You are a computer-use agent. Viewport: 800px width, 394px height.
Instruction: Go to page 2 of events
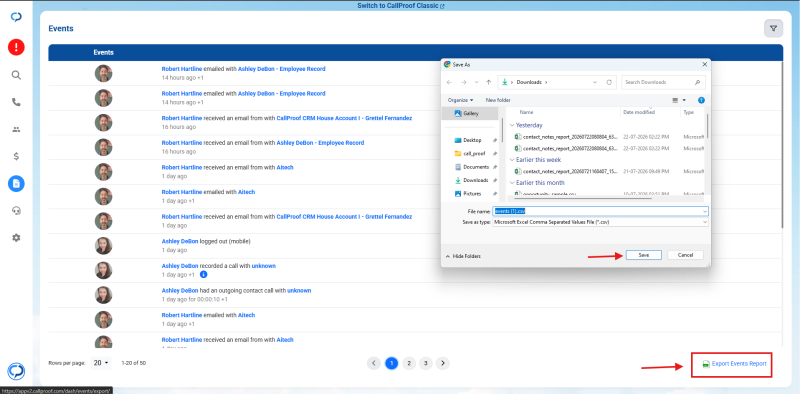(x=408, y=363)
